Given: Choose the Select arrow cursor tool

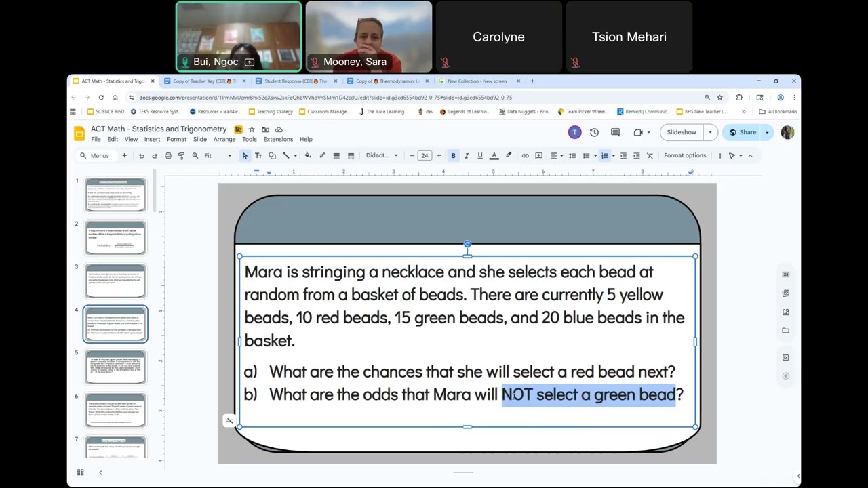Looking at the screenshot, I should pos(245,156).
